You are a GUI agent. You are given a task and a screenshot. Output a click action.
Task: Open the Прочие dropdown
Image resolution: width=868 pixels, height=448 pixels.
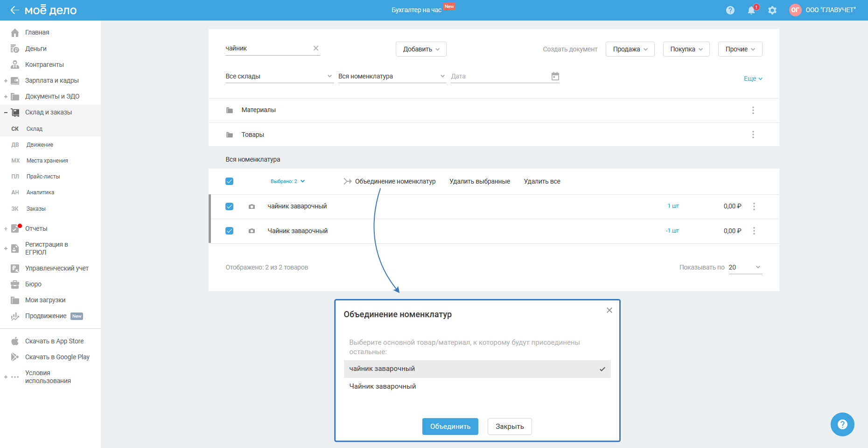coord(740,49)
